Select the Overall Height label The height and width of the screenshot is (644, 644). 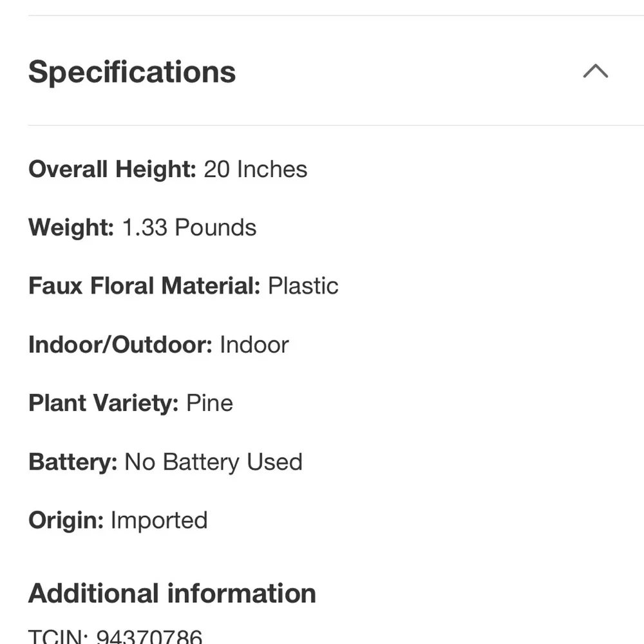112,169
